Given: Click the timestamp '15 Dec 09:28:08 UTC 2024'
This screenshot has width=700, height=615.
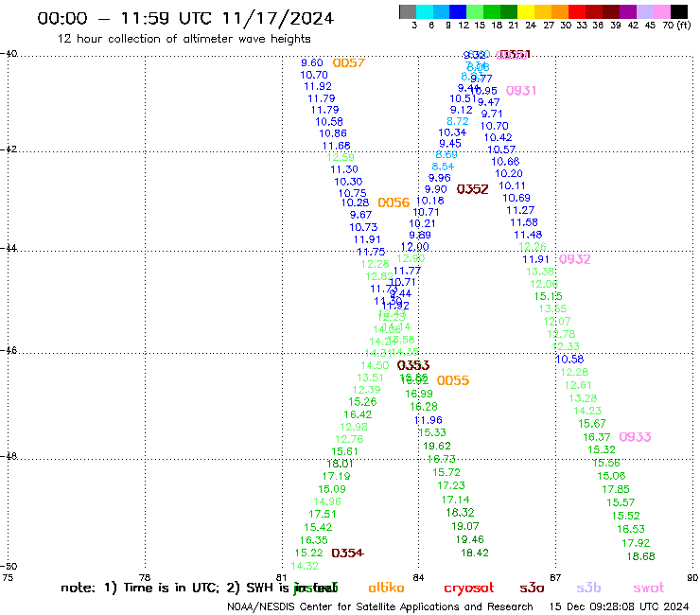Looking at the screenshot, I should [x=619, y=607].
